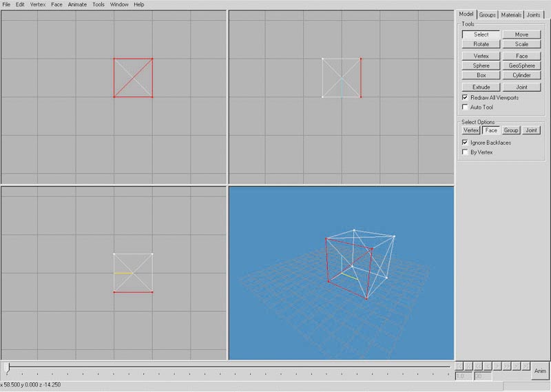Open the Edit menu
551x392 pixels.
(20, 5)
